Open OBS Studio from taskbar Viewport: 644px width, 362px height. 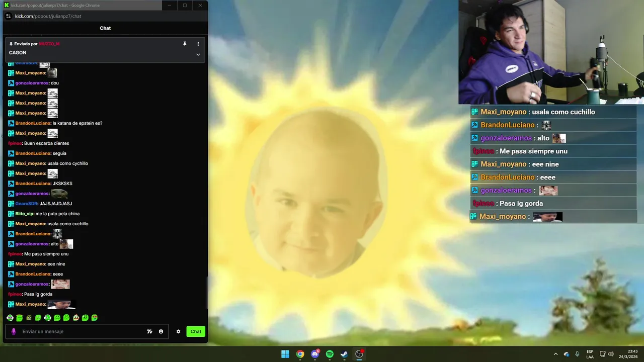click(359, 354)
